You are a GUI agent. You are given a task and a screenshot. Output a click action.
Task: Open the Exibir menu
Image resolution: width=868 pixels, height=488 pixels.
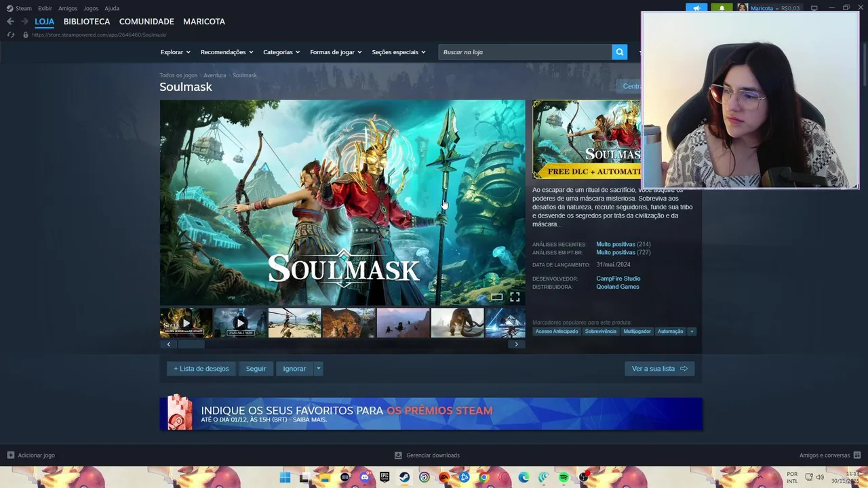45,8
